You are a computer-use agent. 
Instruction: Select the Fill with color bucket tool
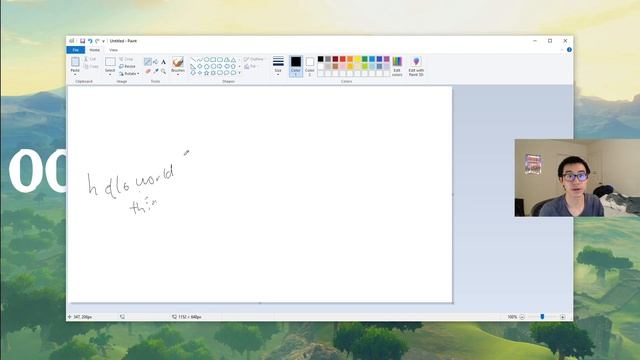[x=156, y=62]
